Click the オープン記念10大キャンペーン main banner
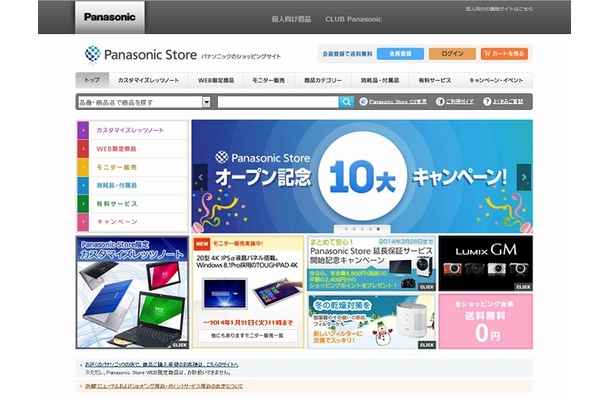This screenshot has width=610, height=400. pos(362,176)
